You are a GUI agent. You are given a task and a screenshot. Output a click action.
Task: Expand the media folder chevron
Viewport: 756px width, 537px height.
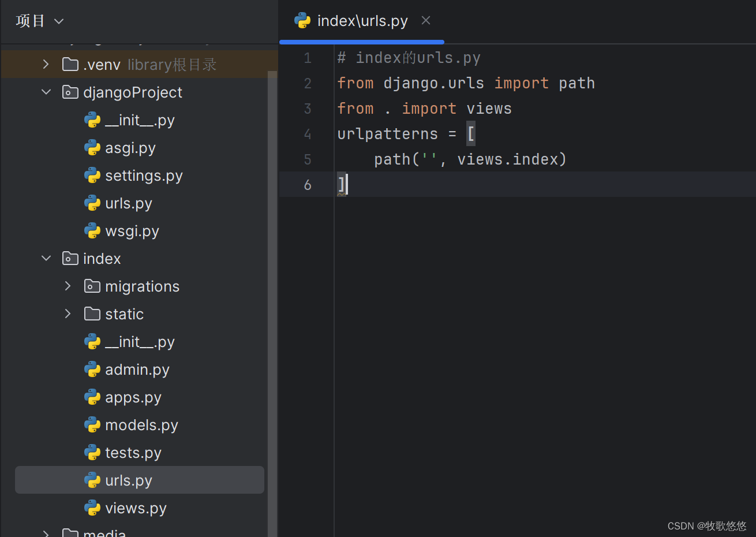[x=46, y=533]
